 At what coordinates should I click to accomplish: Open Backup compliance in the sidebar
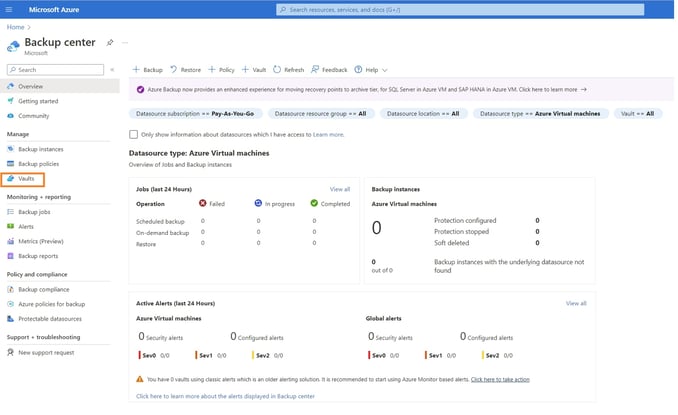click(x=43, y=289)
